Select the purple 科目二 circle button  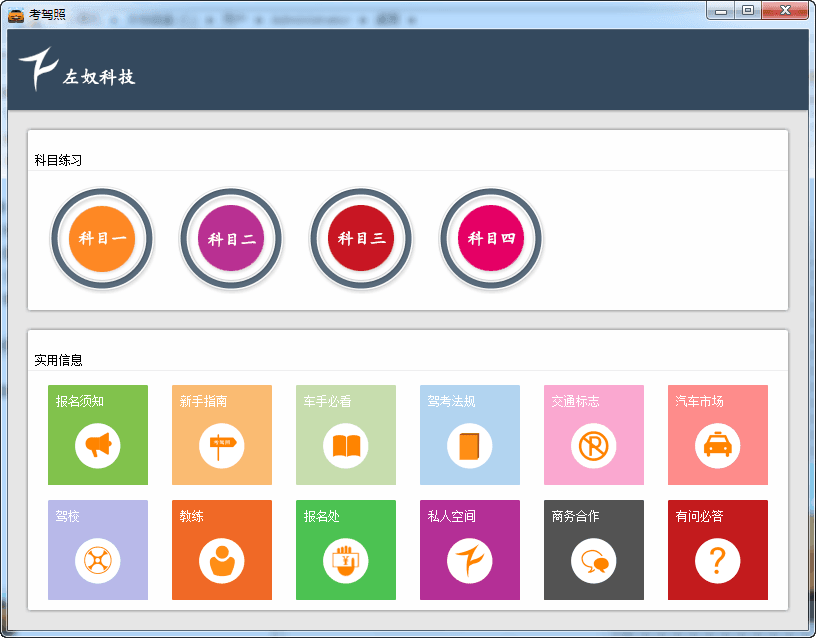click(231, 239)
